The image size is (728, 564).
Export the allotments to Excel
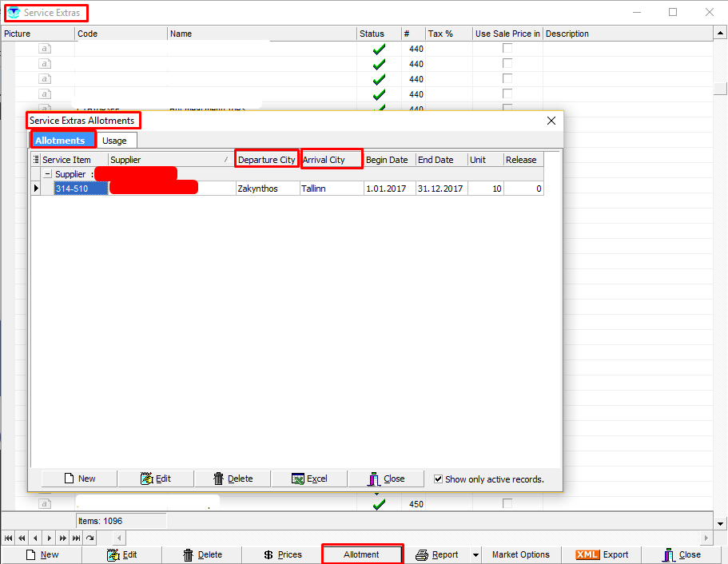tap(309, 479)
